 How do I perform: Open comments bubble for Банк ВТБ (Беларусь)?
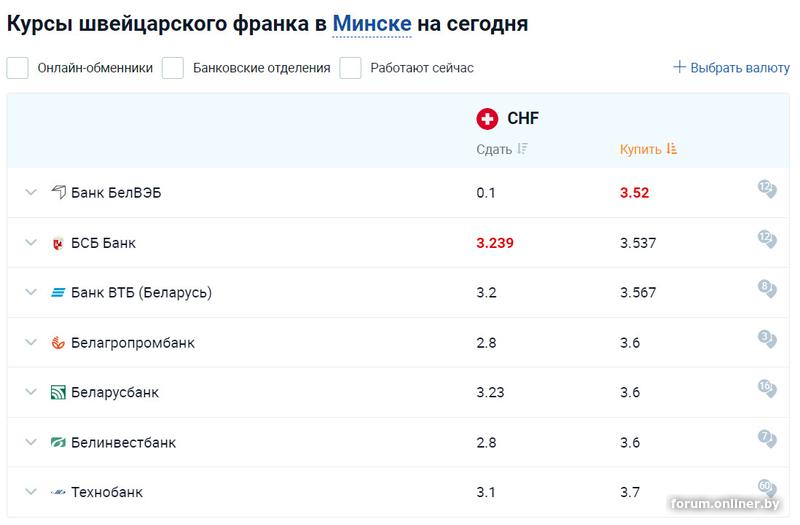point(767,289)
